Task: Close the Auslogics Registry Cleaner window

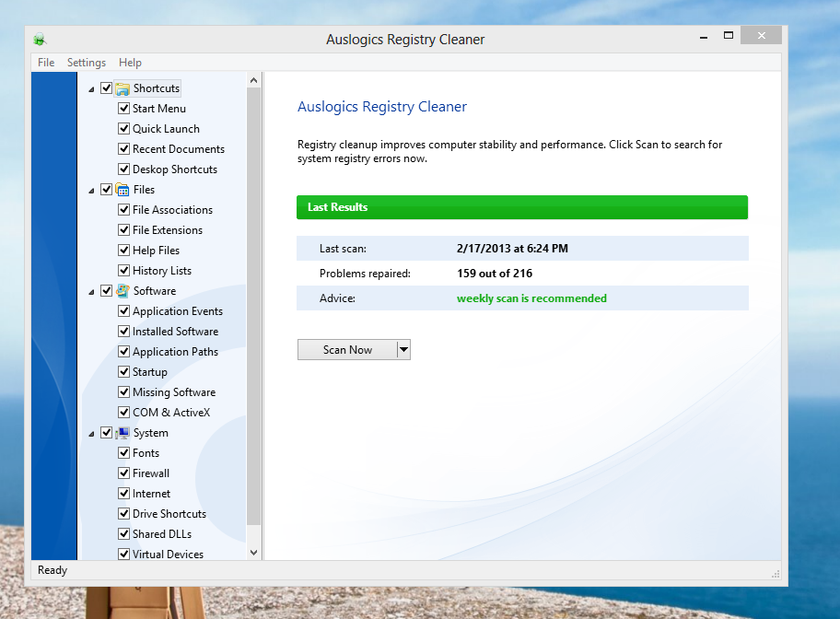Action: 761,35
